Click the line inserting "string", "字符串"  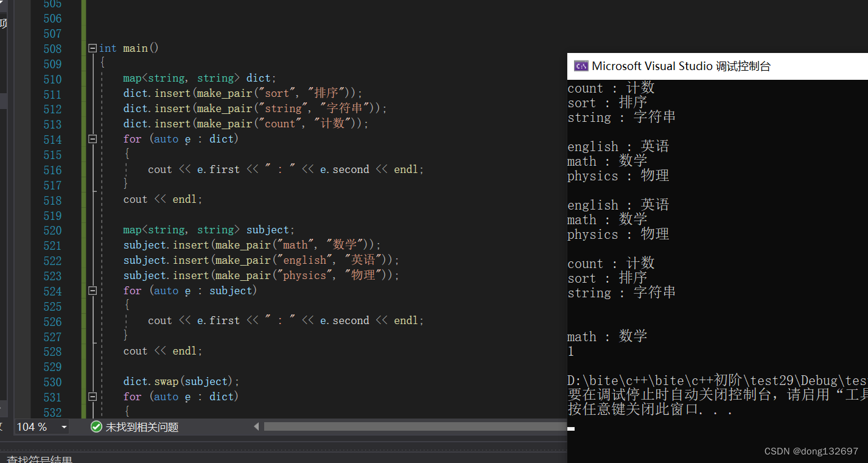click(255, 108)
